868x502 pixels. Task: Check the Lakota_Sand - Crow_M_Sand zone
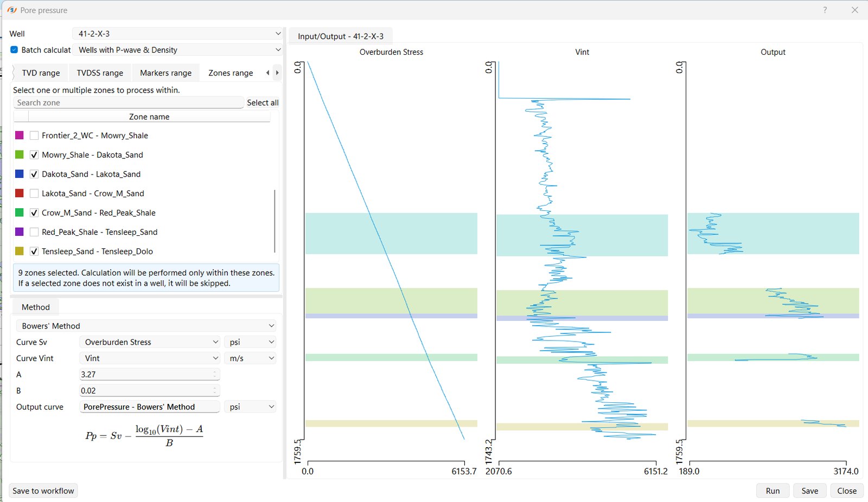(34, 194)
